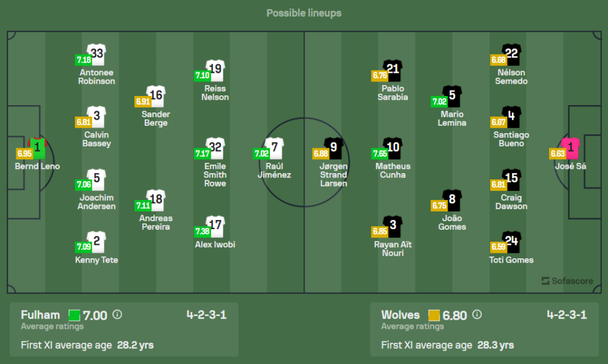The image size is (608, 364).
Task: Select Antonee Robinson's number 33 shirt
Action: coord(97,54)
